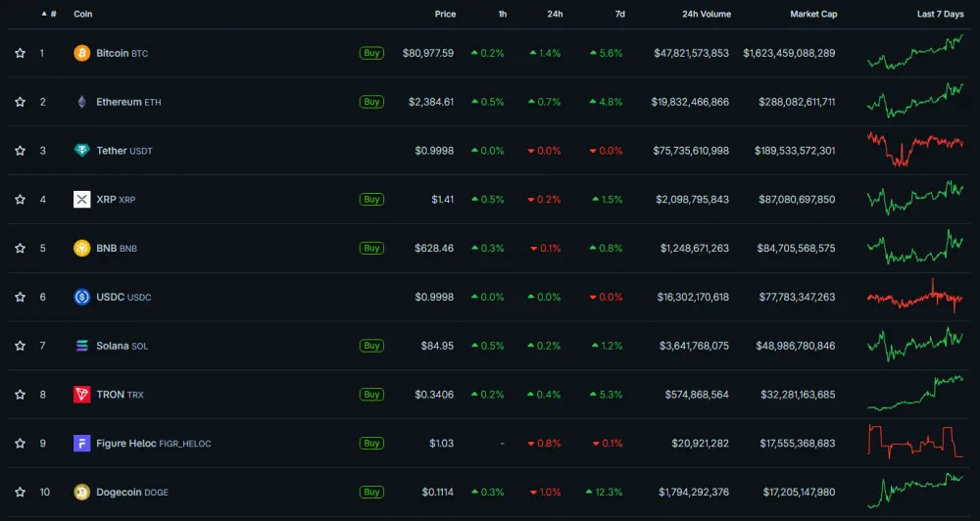Sort by 1h change column

pos(503,14)
